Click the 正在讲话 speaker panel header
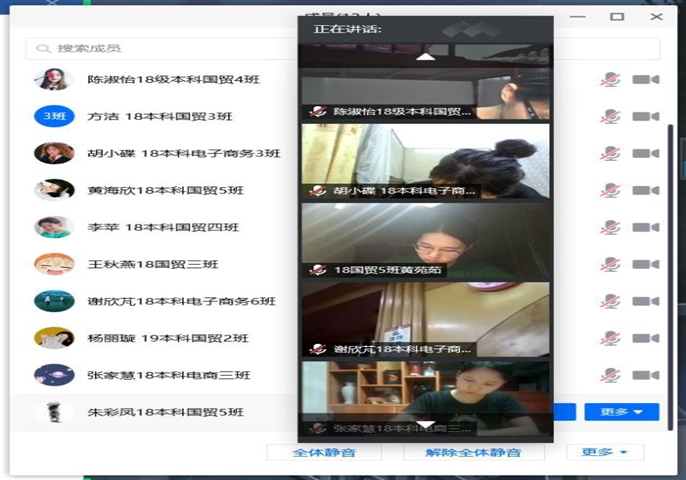Screen dimensions: 686x480 tap(425, 29)
